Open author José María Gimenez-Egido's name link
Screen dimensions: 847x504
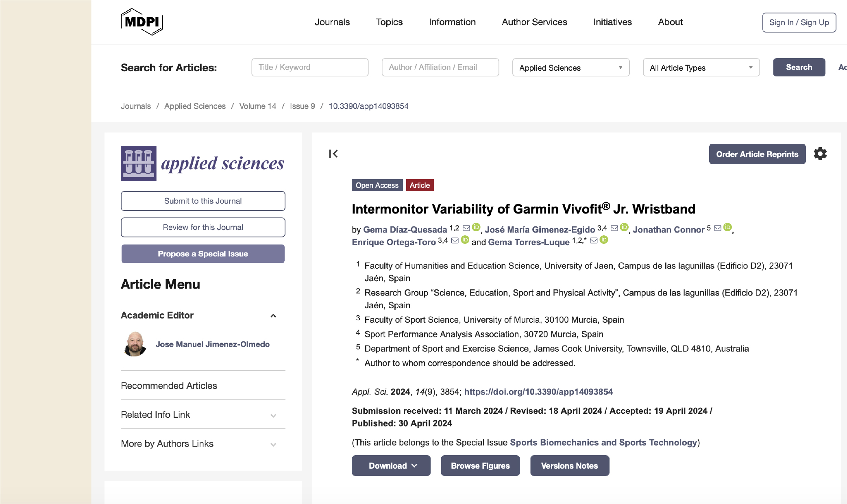[x=540, y=230]
